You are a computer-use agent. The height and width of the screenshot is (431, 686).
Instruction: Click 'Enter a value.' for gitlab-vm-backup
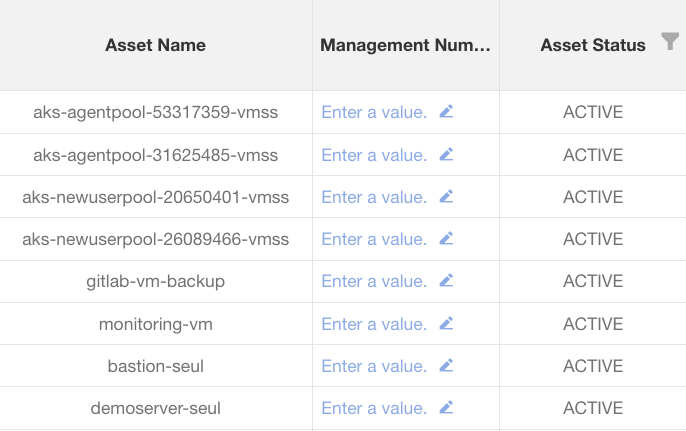(374, 281)
